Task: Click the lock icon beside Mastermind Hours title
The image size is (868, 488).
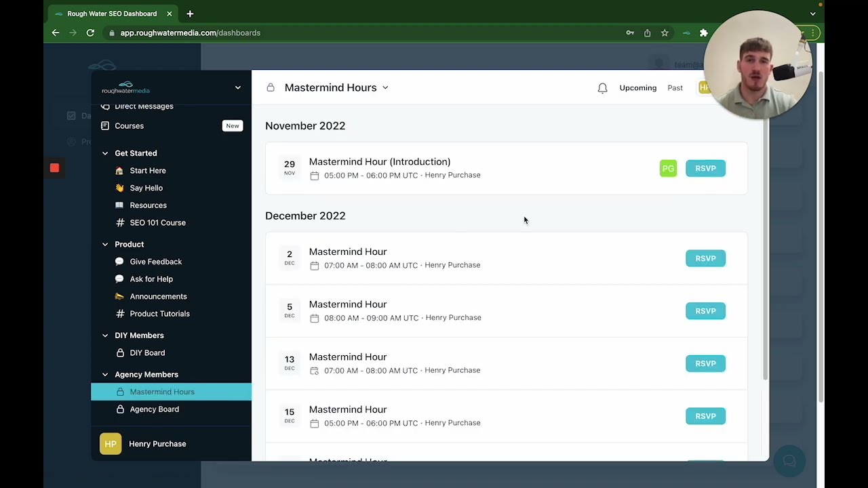Action: tap(271, 87)
